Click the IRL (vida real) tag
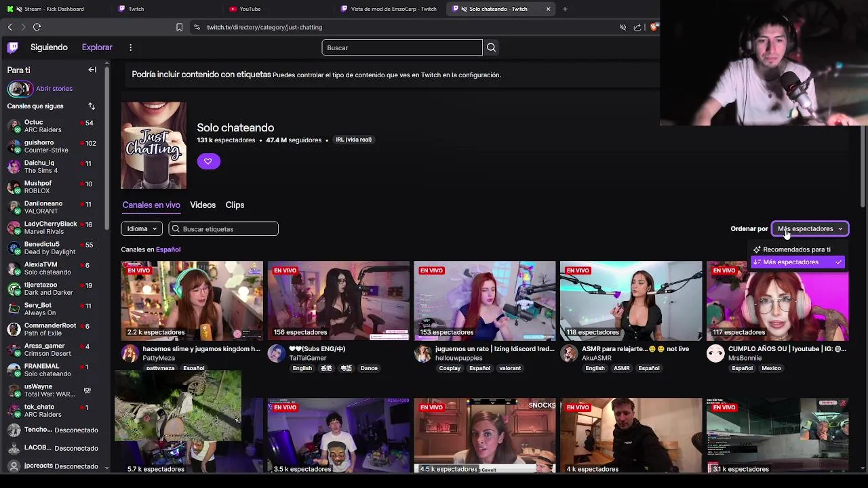This screenshot has width=868, height=488. tap(354, 140)
